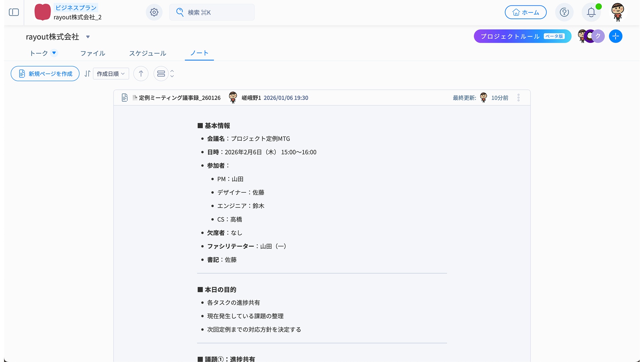Image resolution: width=644 pixels, height=362 pixels.
Task: Click the red rayout workspace logo
Action: tap(43, 12)
